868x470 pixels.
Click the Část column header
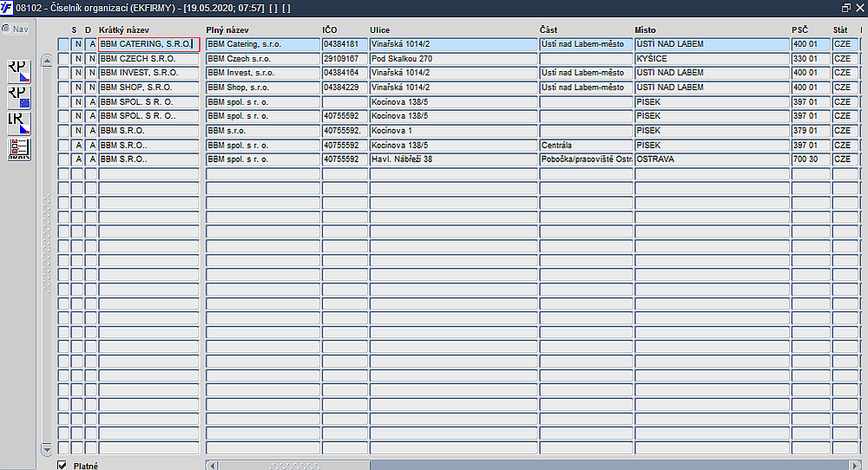tap(549, 29)
